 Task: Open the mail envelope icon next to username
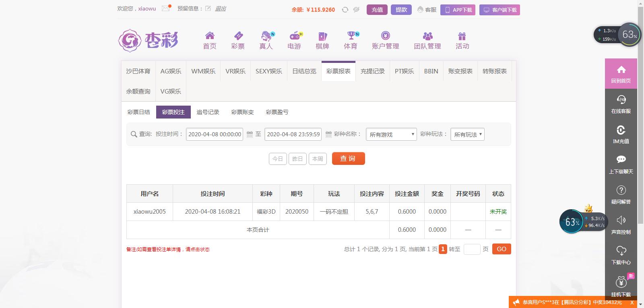point(166,8)
